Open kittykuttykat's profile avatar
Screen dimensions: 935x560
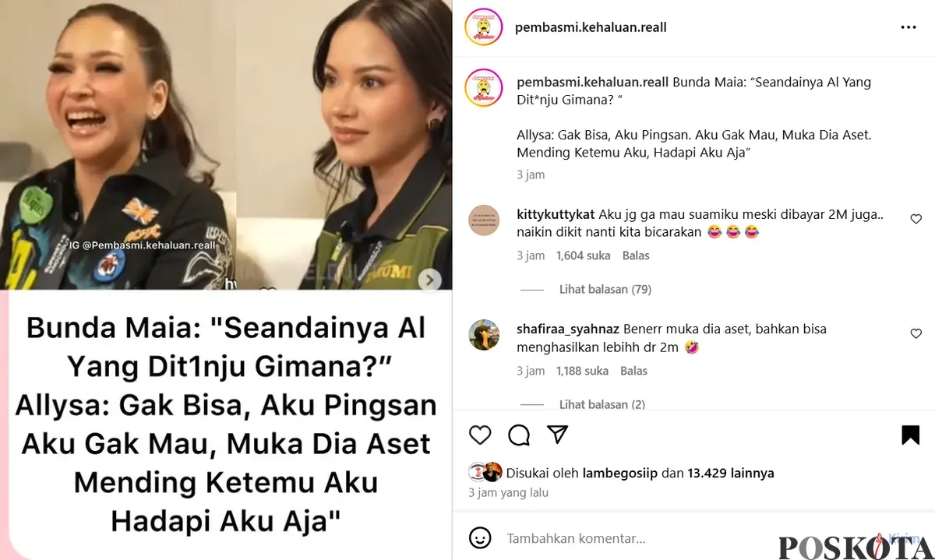[x=484, y=220]
